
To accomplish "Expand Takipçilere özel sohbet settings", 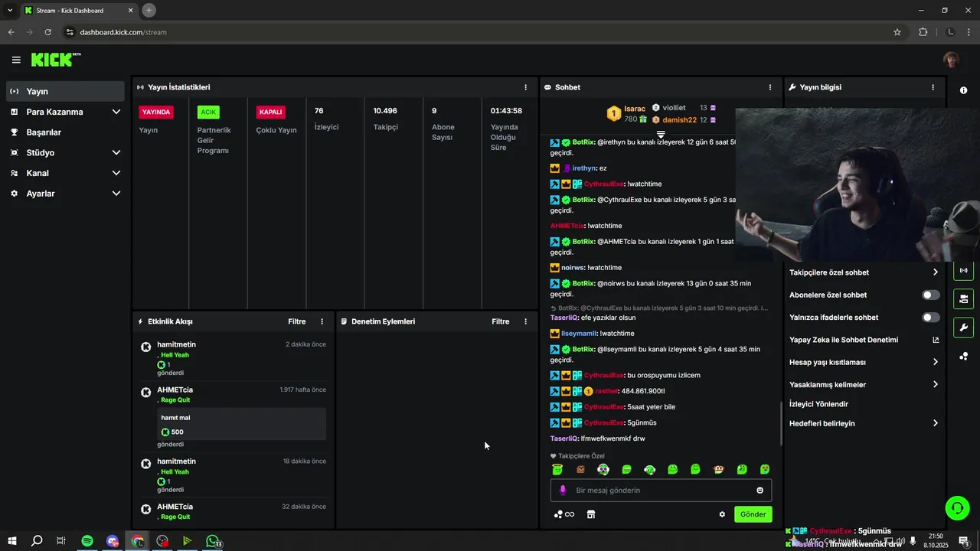I will [x=864, y=272].
